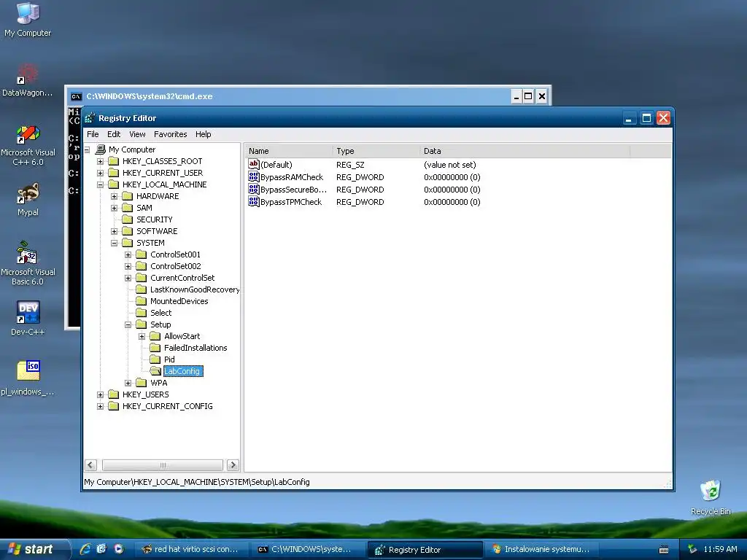This screenshot has width=747, height=560.
Task: Click the LabConfig open folder icon
Action: tap(155, 371)
